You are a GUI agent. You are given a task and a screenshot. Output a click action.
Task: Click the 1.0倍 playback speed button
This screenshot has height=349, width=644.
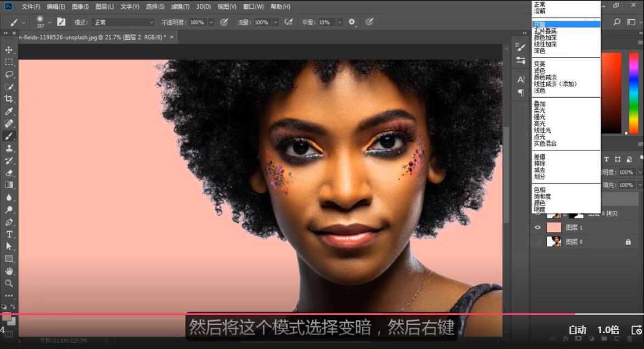pos(608,330)
